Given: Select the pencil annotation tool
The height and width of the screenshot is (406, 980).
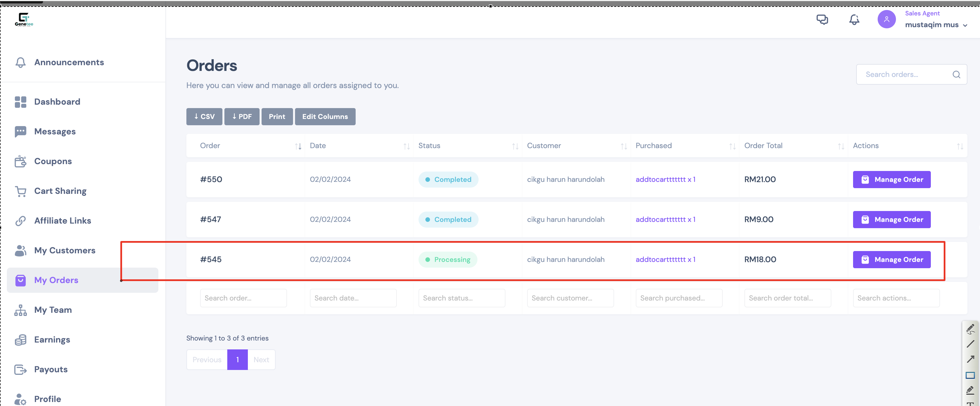Looking at the screenshot, I should click(x=970, y=329).
